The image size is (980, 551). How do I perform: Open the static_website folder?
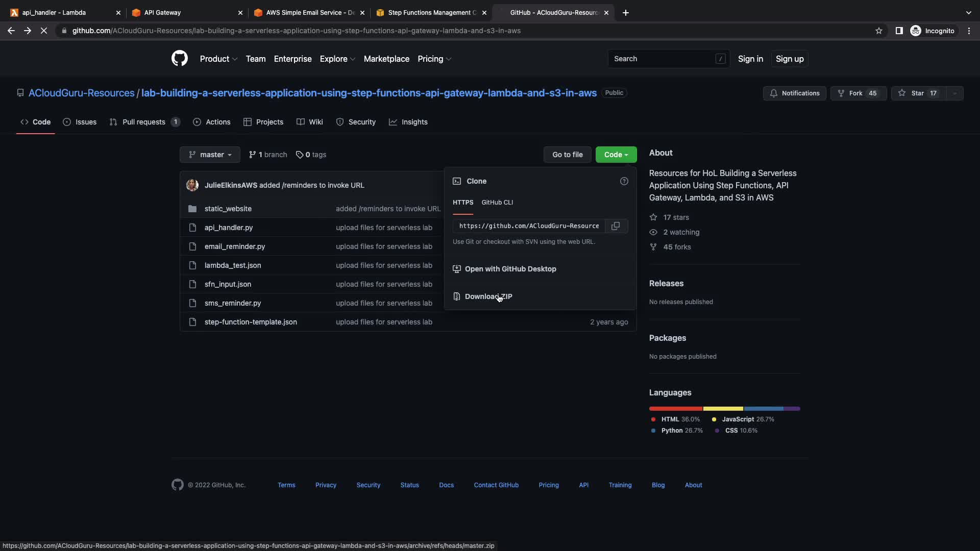coord(228,209)
